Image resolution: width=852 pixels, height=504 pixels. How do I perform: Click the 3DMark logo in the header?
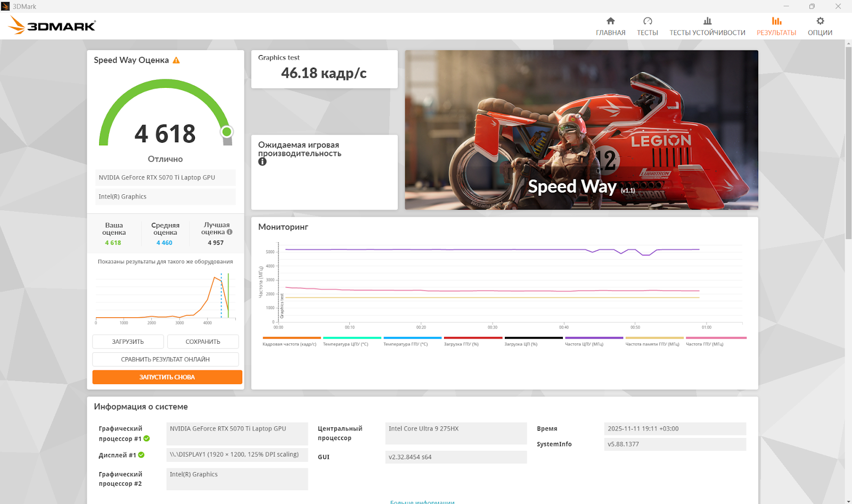[52, 25]
